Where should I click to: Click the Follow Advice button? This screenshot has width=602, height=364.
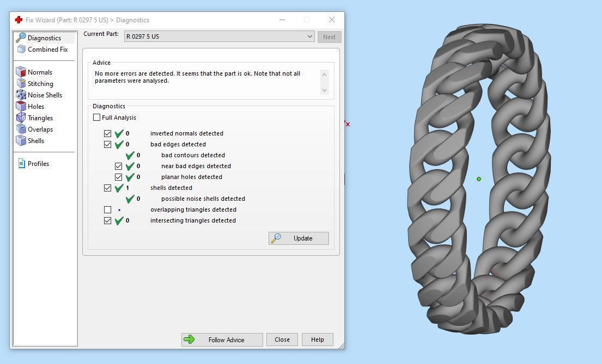pyautogui.click(x=222, y=340)
